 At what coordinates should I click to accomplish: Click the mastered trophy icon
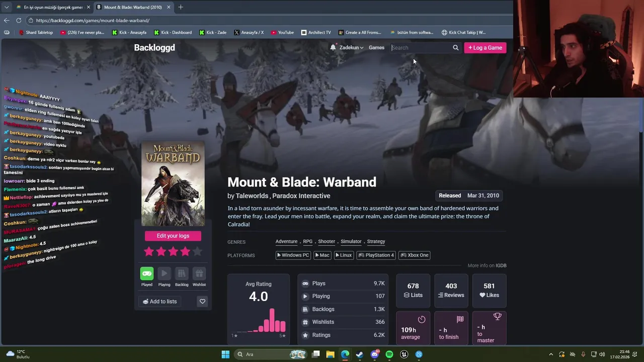[x=498, y=316]
